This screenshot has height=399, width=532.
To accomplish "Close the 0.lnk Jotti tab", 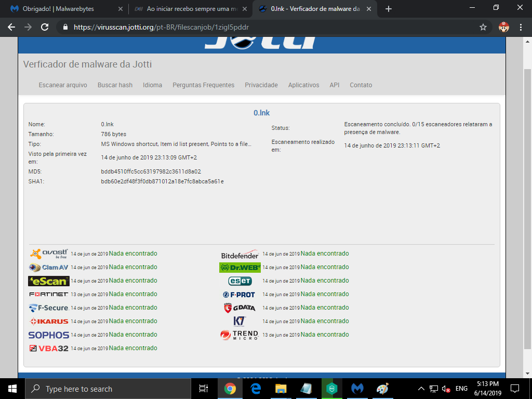I will tap(369, 9).
